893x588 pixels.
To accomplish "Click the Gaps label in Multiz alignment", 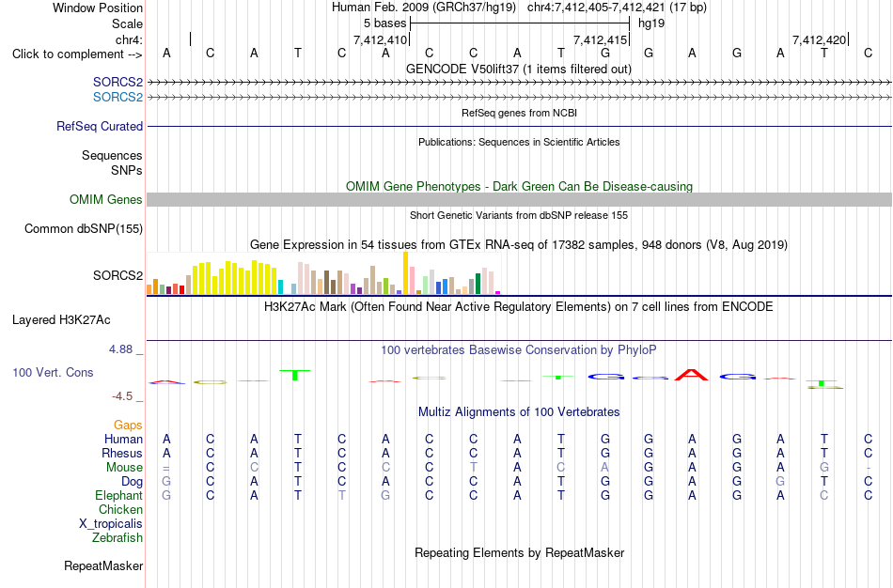I will pos(128,426).
